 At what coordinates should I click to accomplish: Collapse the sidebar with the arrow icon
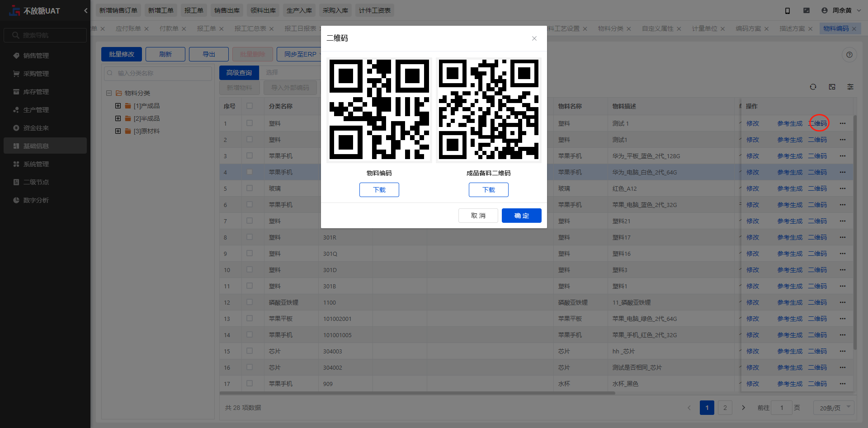tap(86, 10)
